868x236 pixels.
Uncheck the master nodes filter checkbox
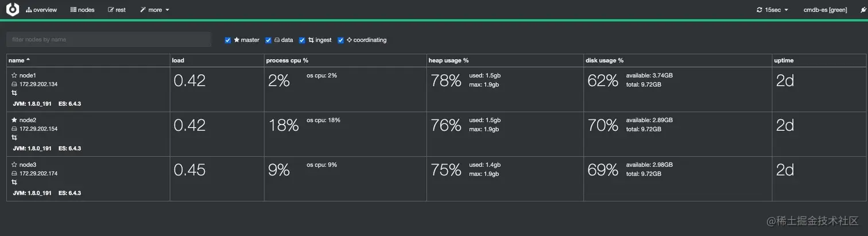click(x=228, y=40)
